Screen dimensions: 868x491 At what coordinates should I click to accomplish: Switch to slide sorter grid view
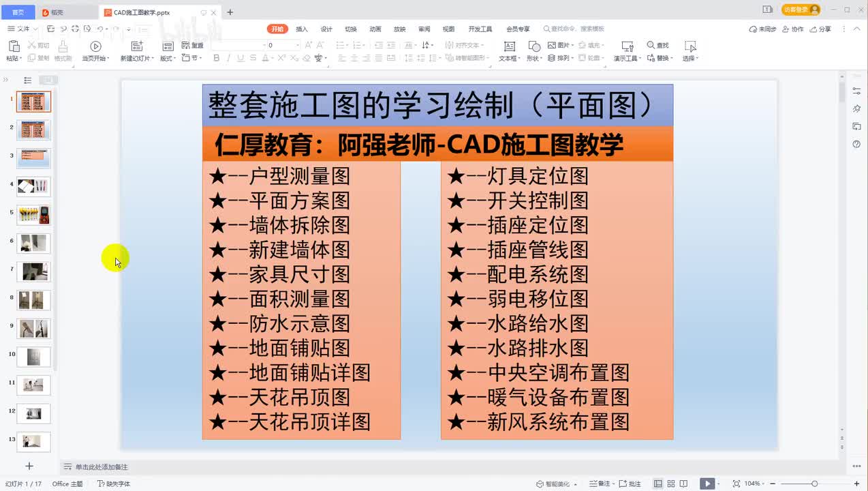pos(671,483)
